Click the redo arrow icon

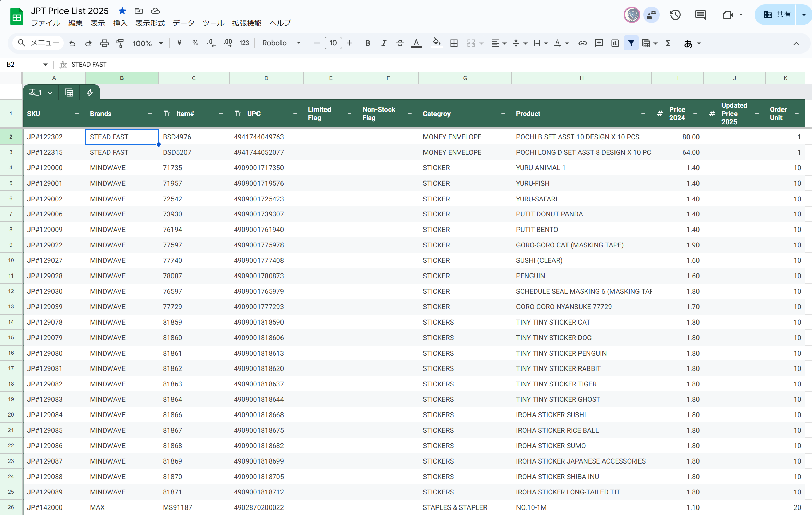88,43
